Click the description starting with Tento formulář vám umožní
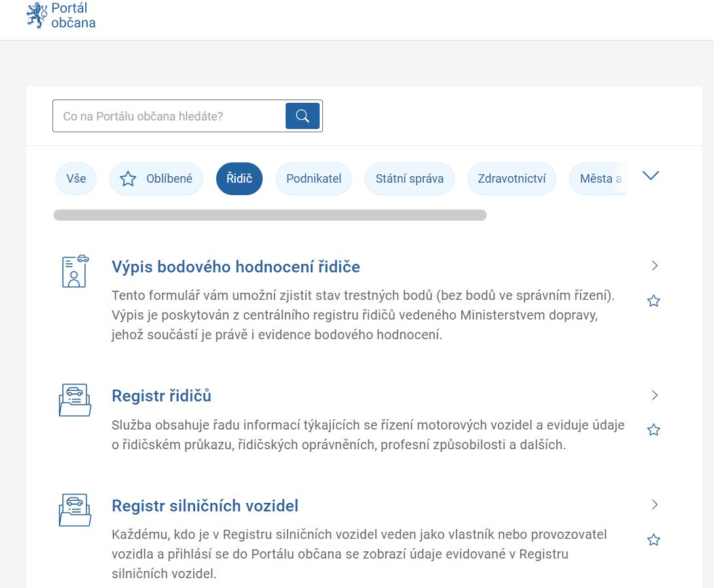This screenshot has width=714, height=588. click(363, 315)
